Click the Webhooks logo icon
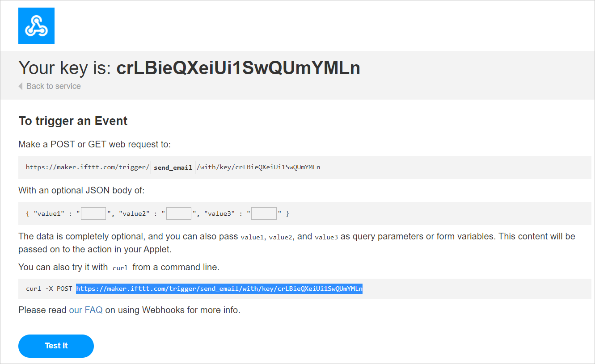This screenshot has width=595, height=364. [36, 25]
